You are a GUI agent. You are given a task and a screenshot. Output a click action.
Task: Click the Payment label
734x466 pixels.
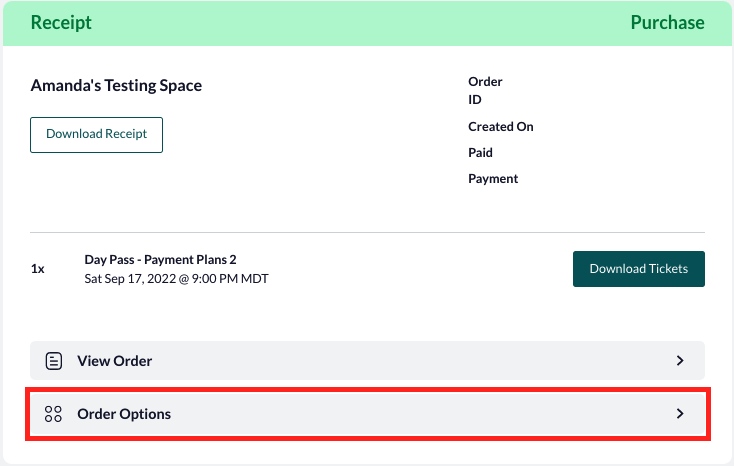[493, 179]
